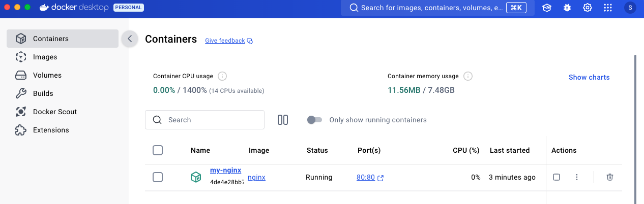Click the Volumes drive icon in sidebar
Viewport: 644px width, 204px height.
coord(21,75)
